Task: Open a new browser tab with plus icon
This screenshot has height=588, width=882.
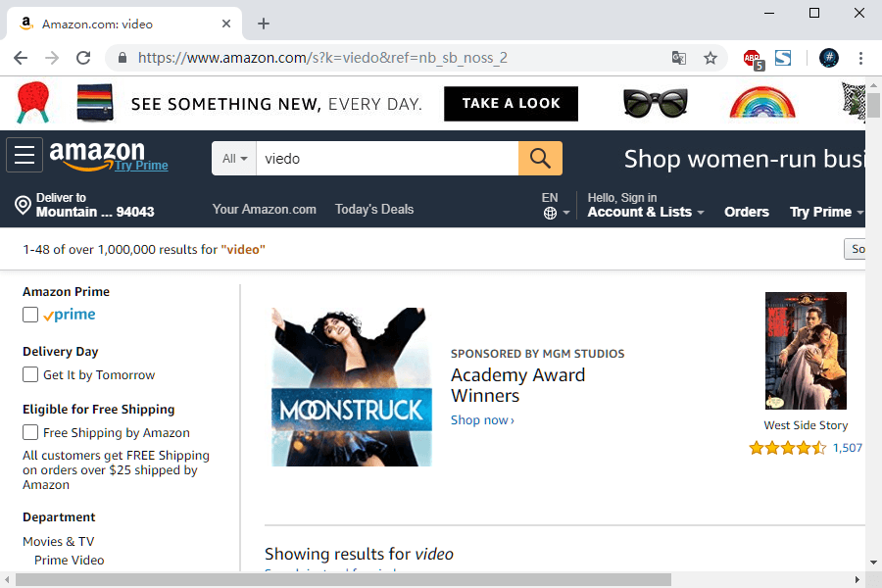Action: click(x=264, y=24)
